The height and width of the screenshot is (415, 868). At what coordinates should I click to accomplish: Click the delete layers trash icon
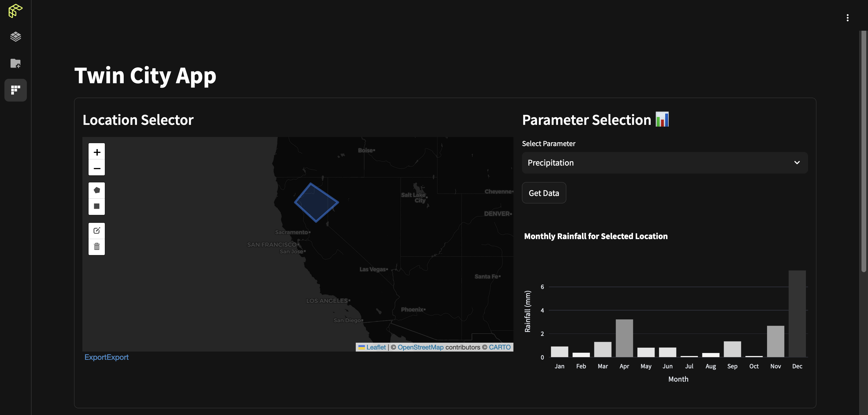point(97,246)
